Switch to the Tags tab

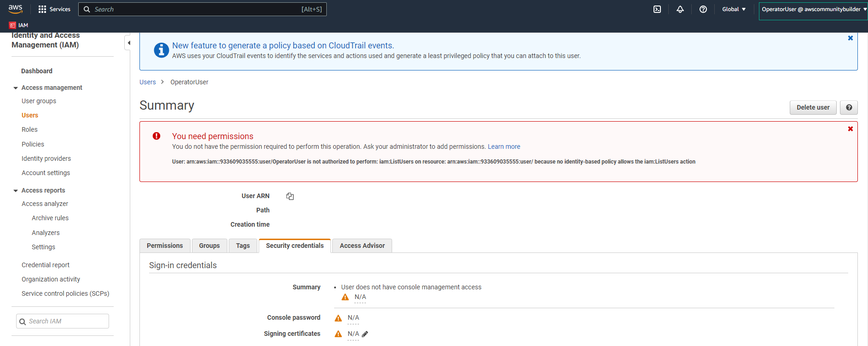(x=243, y=246)
